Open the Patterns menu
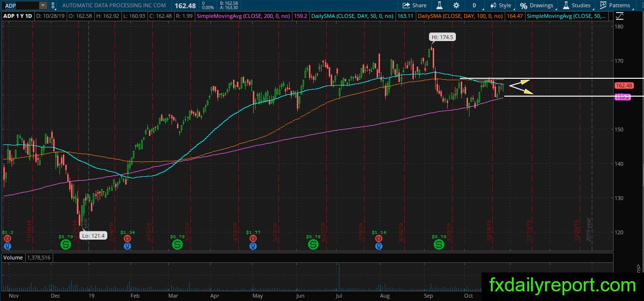 pyautogui.click(x=615, y=5)
